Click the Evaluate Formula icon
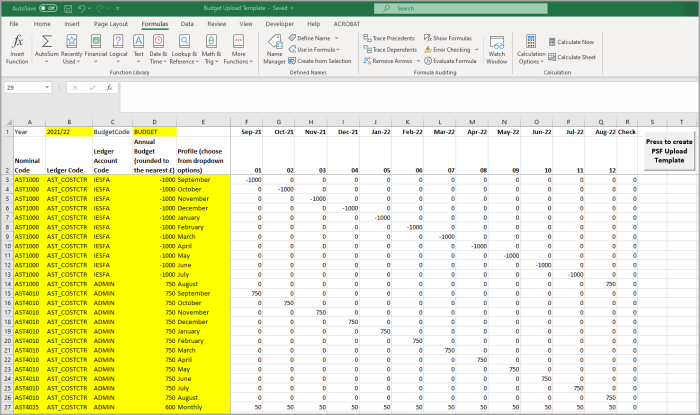The height and width of the screenshot is (415, 700). 428,60
